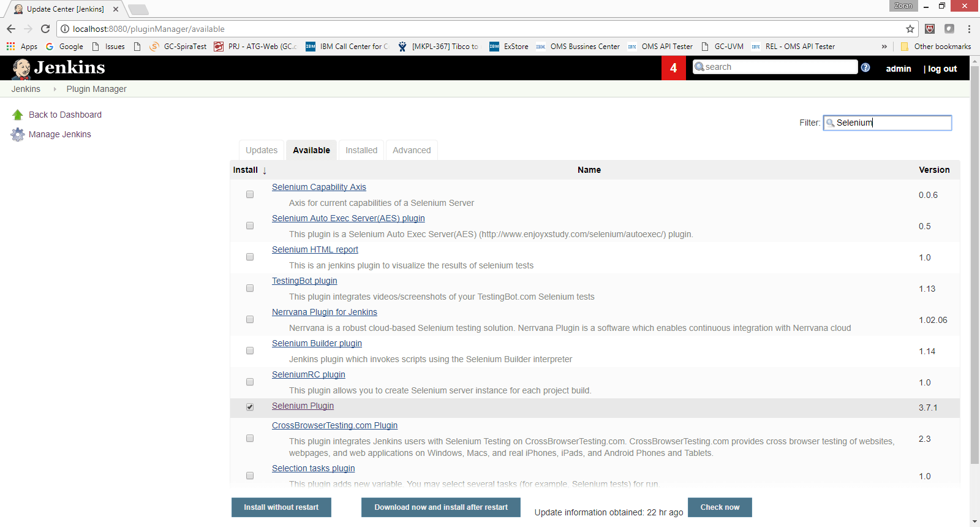This screenshot has width=980, height=527.
Task: Check the Selenium Capability Axis checkbox
Action: click(250, 194)
